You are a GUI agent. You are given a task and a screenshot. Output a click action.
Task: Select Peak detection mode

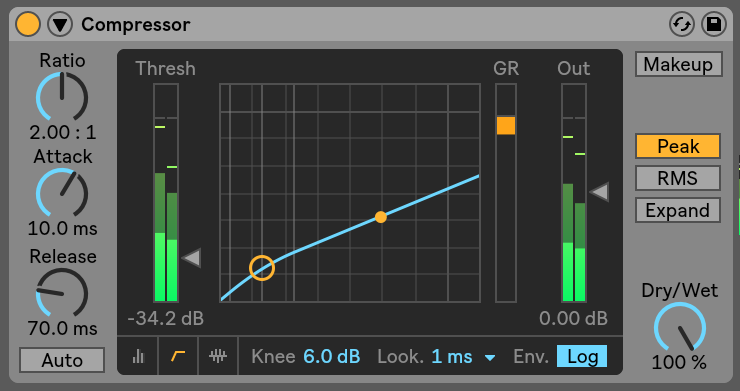[x=678, y=146]
